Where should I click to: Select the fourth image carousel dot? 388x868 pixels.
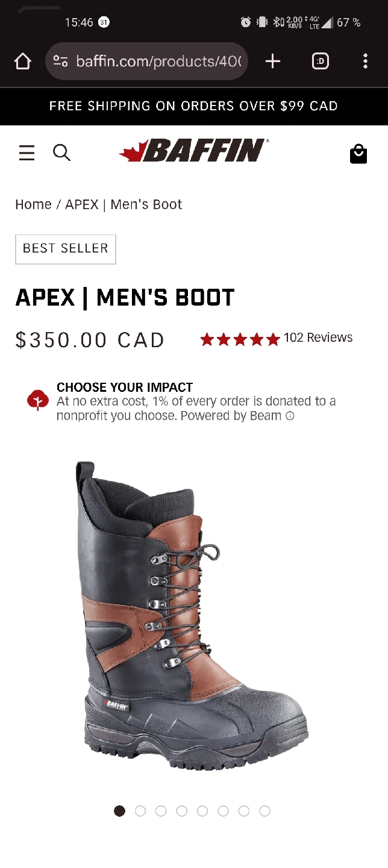click(x=181, y=811)
